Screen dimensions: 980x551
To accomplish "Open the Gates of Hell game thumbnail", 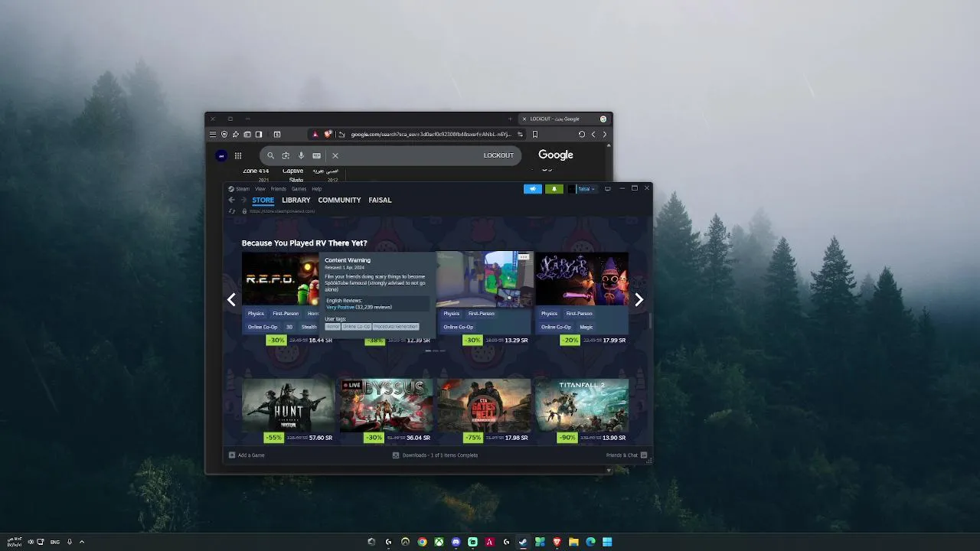I will pyautogui.click(x=484, y=405).
